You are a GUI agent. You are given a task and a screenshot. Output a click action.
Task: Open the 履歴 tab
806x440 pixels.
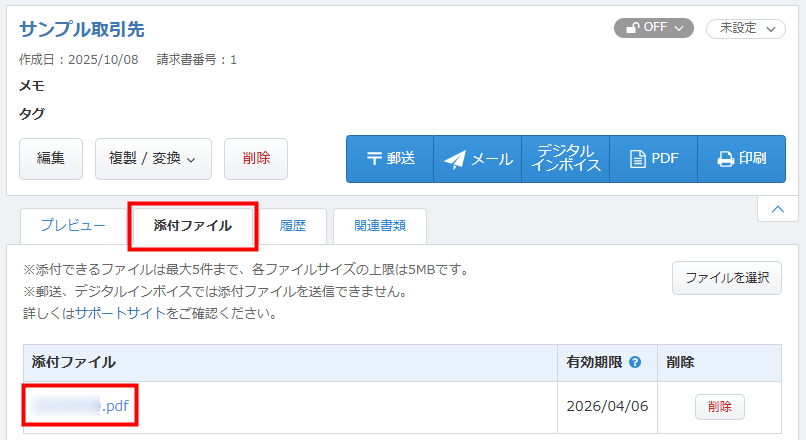click(x=293, y=226)
